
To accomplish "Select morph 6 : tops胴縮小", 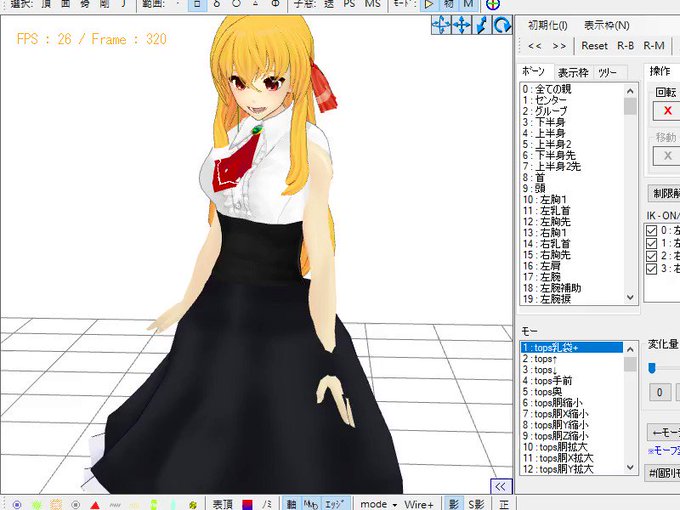I will pos(572,403).
